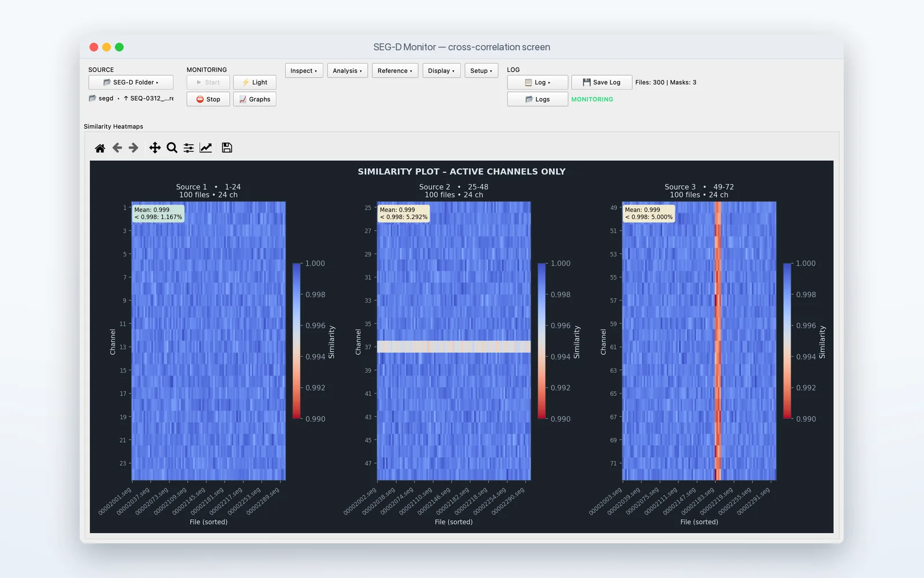Image resolution: width=924 pixels, height=578 pixels.
Task: Open the Logs folder button
Action: pyautogui.click(x=538, y=99)
